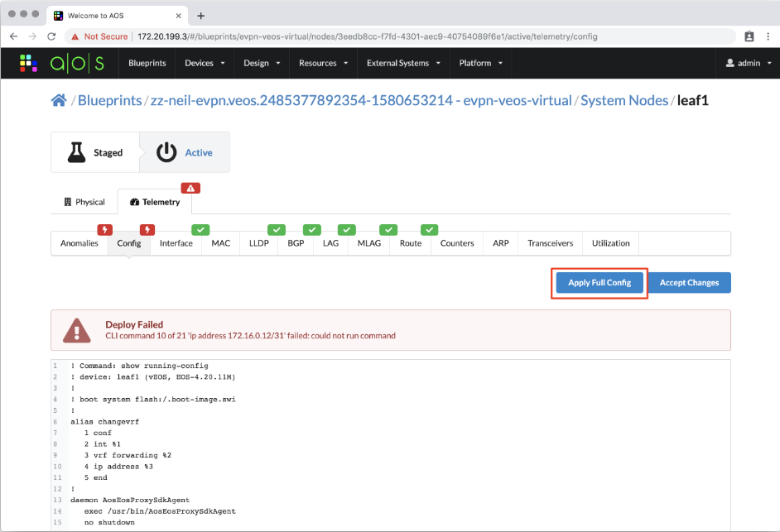
Task: Switch to the Physical tab
Action: pos(85,201)
